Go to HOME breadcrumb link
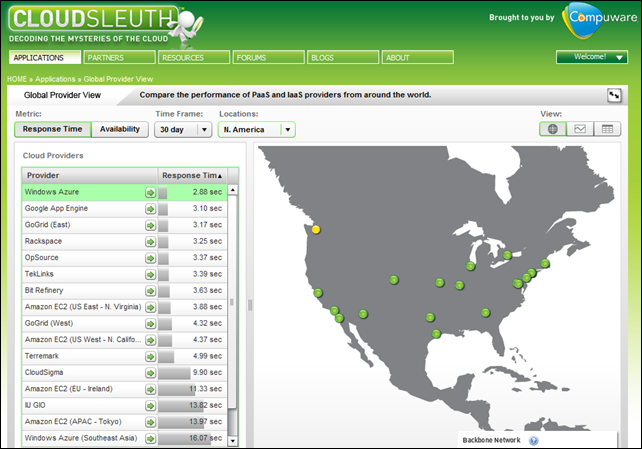Image resolution: width=642 pixels, height=449 pixels. click(x=17, y=79)
